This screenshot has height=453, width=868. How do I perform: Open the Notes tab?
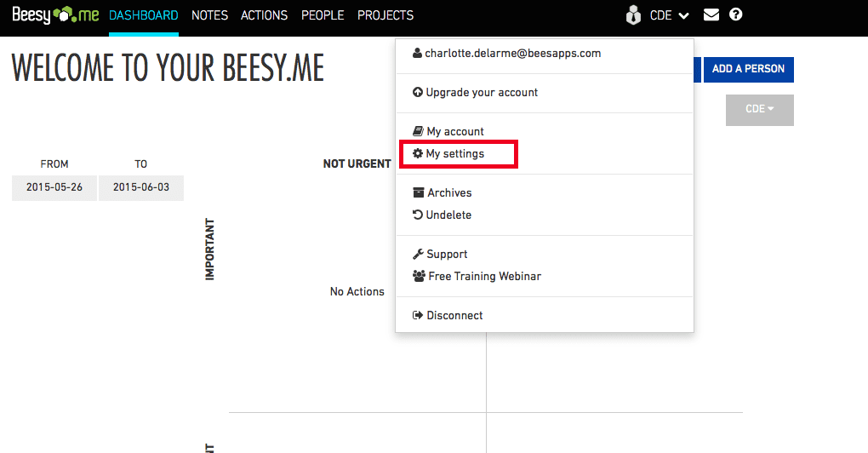[x=209, y=15]
